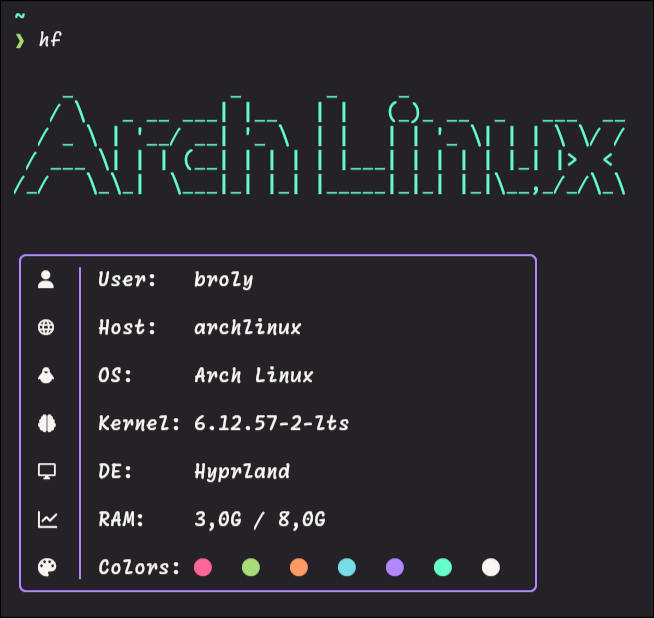
Task: Pick the light blue color dot
Action: tap(347, 567)
